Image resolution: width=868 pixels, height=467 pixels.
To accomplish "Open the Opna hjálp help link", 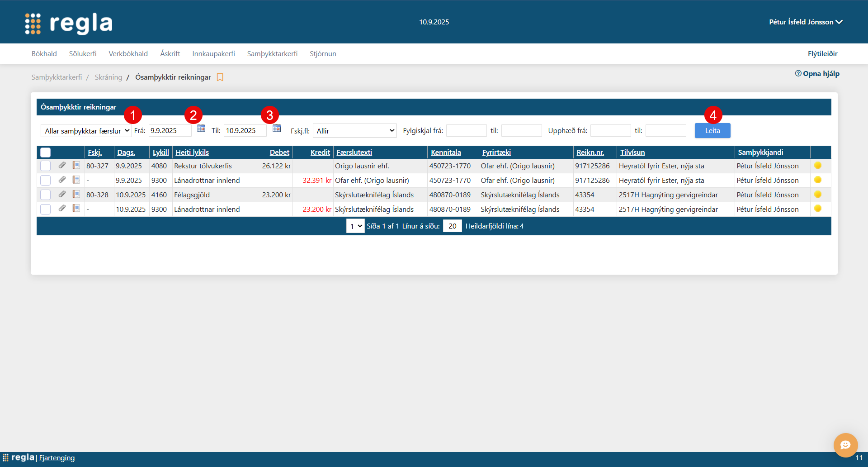I will pos(817,74).
